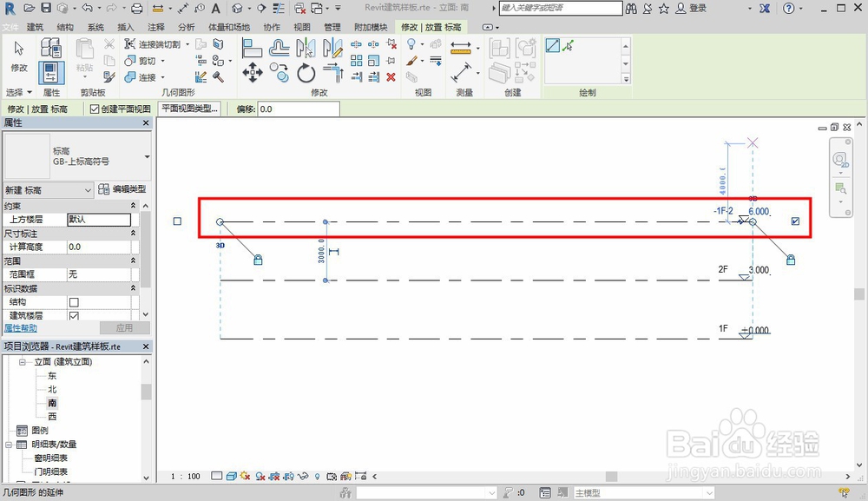The width and height of the screenshot is (868, 501).
Task: Undo the last action
Action: [x=88, y=9]
